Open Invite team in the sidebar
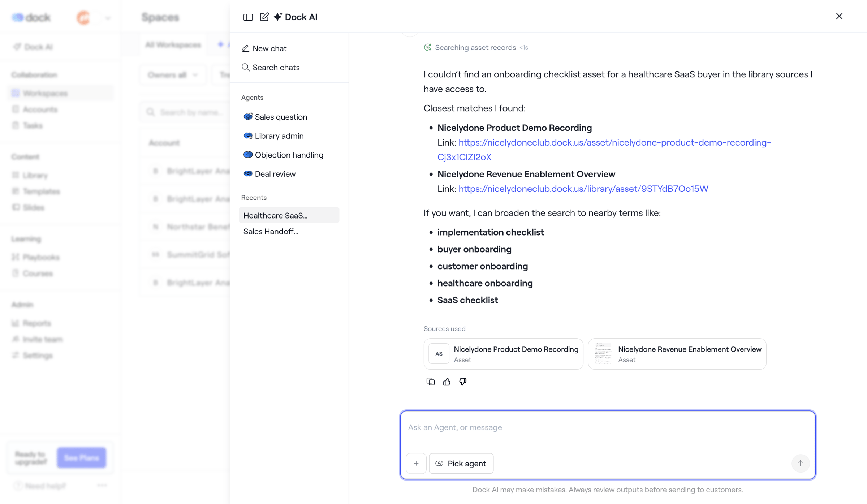Viewport: 867px width, 504px height. coord(60,339)
